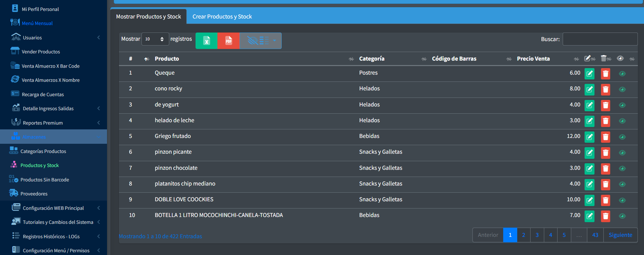The image size is (644, 255).
Task: Toggle visibility of pinzon chocolate
Action: pos(622,168)
